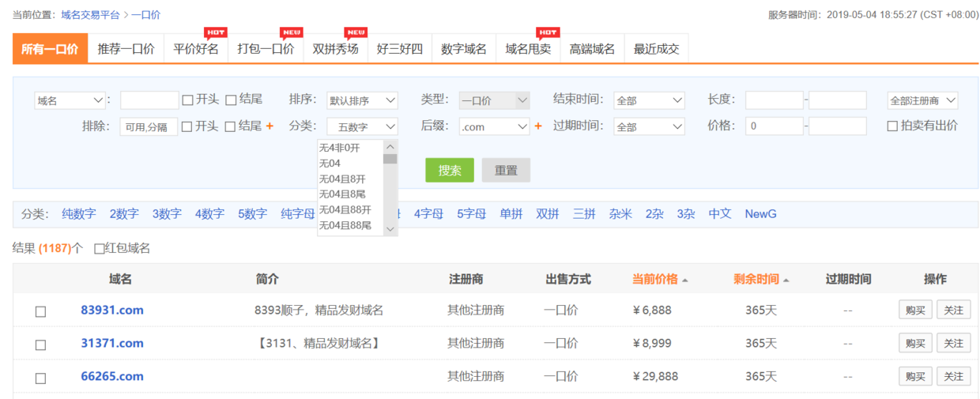Open the 66265.com domain link
The image size is (980, 399).
pos(112,376)
